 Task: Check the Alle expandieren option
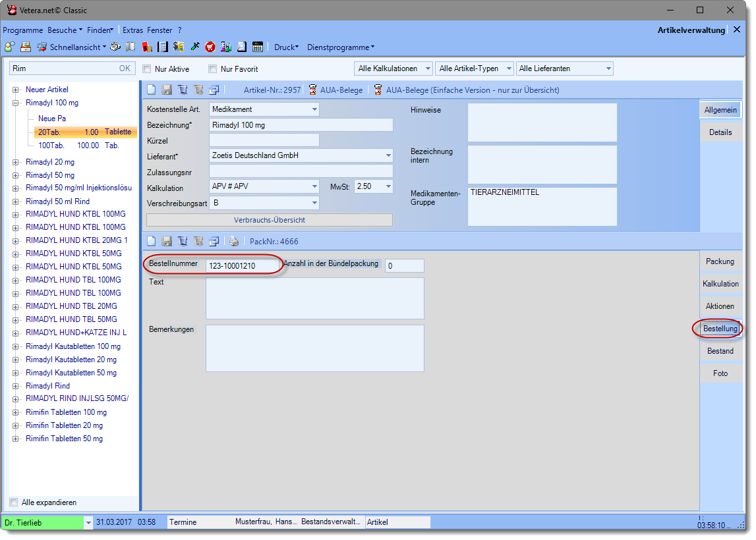(x=14, y=502)
